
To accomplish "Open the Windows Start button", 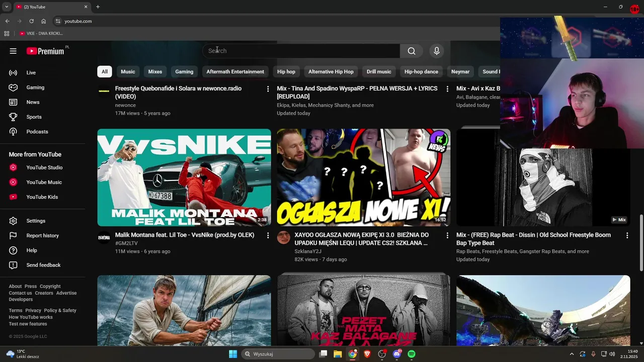I will point(233,354).
